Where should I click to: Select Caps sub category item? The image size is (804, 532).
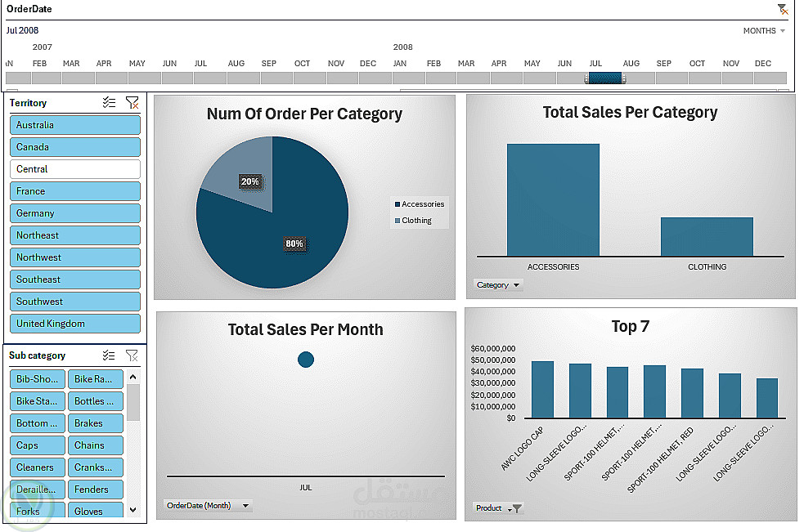pyautogui.click(x=38, y=445)
